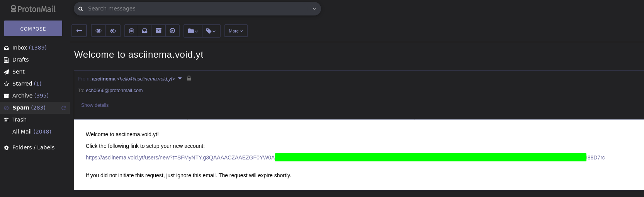
Task: Expand sender options arrow next to address
Action: [x=180, y=78]
